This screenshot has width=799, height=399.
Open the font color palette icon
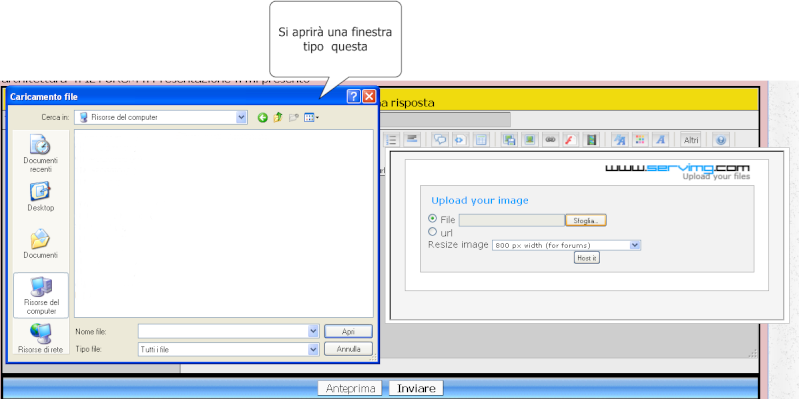pos(640,140)
